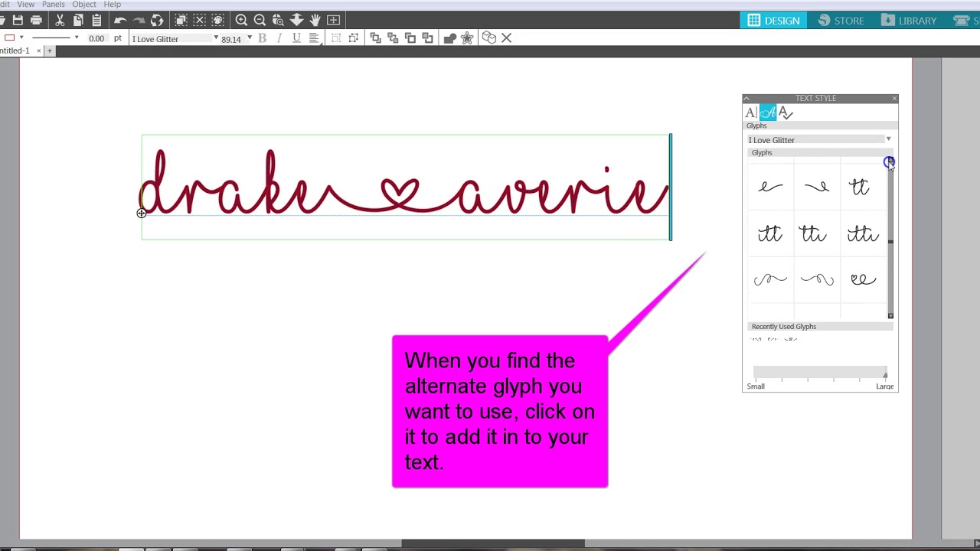Click the glyph list vertical scrollbar
This screenshot has height=551, width=980.
[x=890, y=239]
